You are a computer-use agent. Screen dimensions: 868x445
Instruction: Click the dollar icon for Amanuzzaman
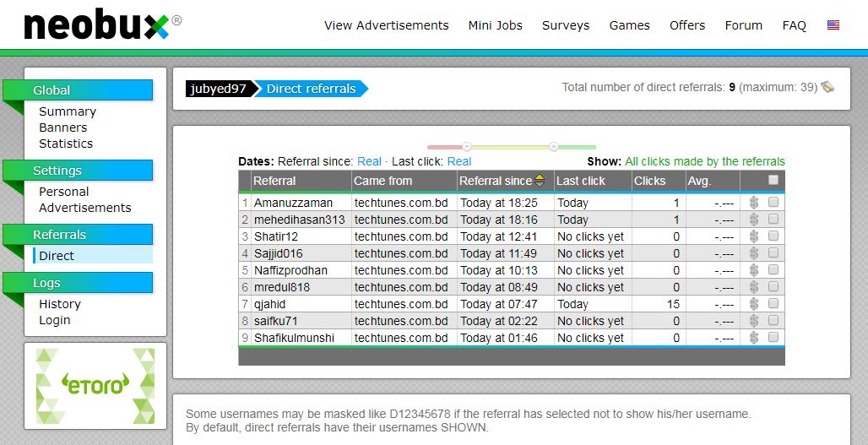click(x=754, y=203)
